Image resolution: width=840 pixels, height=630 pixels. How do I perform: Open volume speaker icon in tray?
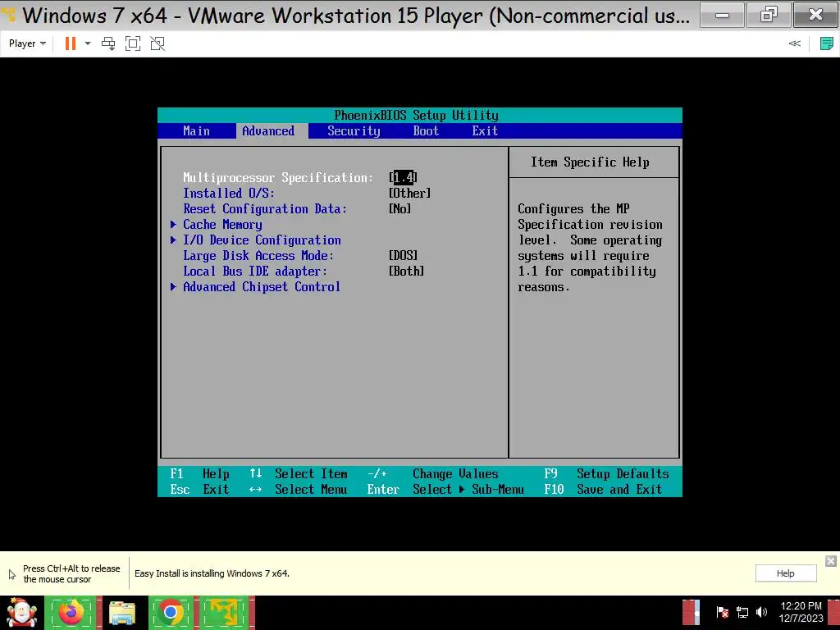tap(761, 612)
